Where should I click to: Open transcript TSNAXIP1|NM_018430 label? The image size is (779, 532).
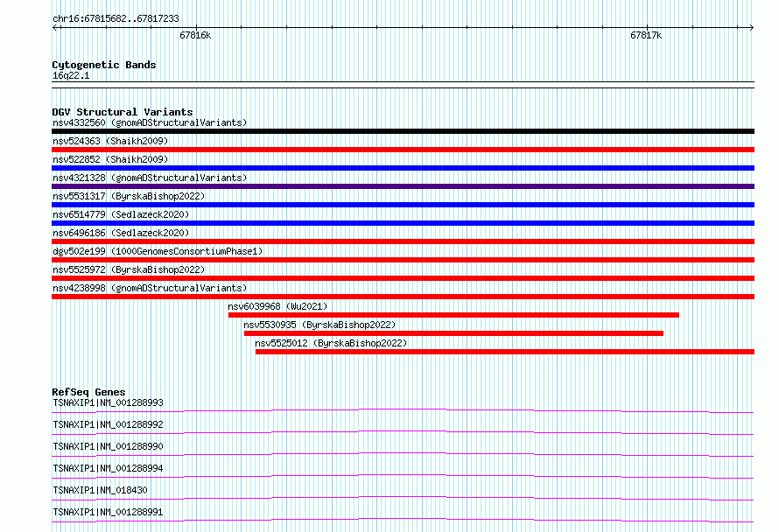click(100, 490)
